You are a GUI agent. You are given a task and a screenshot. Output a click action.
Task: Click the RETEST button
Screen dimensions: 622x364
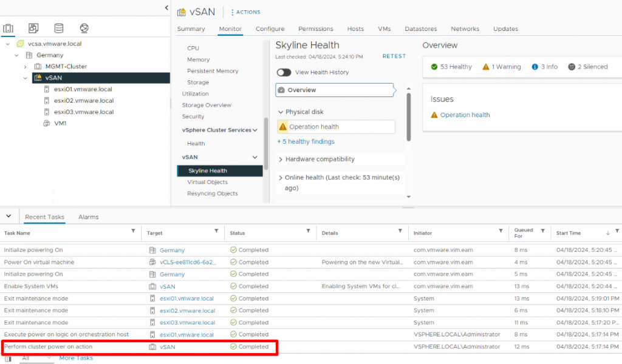(x=394, y=56)
